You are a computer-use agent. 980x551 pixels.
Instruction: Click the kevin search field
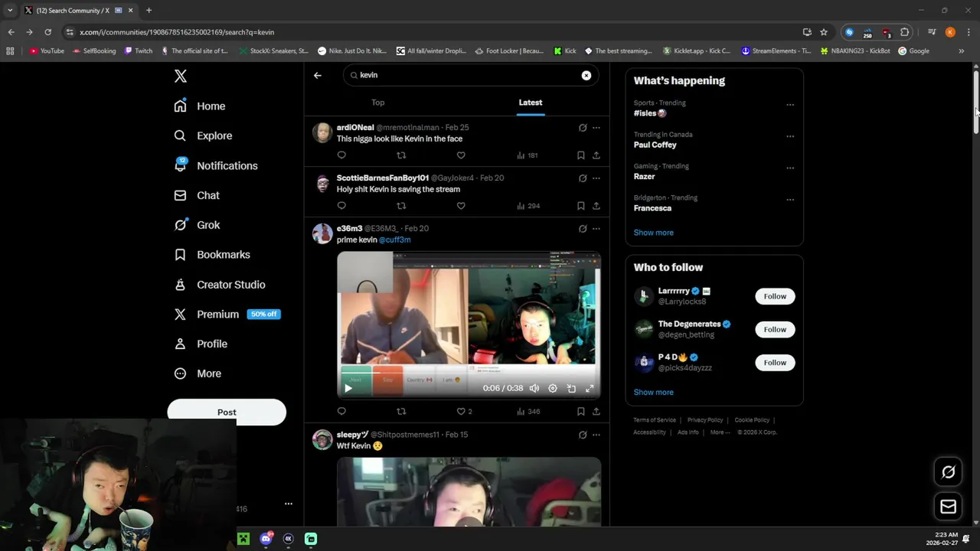(470, 75)
